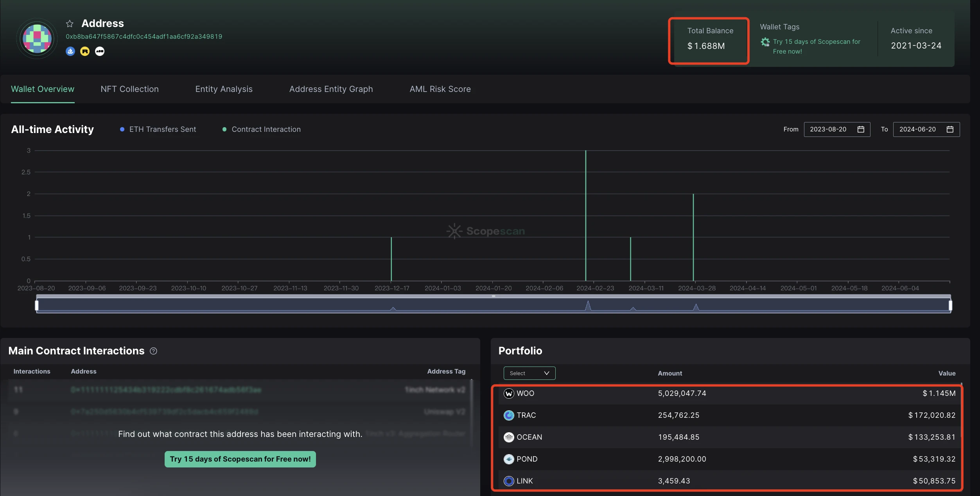Click the wallet avatar image
The image size is (980, 496).
(x=37, y=38)
